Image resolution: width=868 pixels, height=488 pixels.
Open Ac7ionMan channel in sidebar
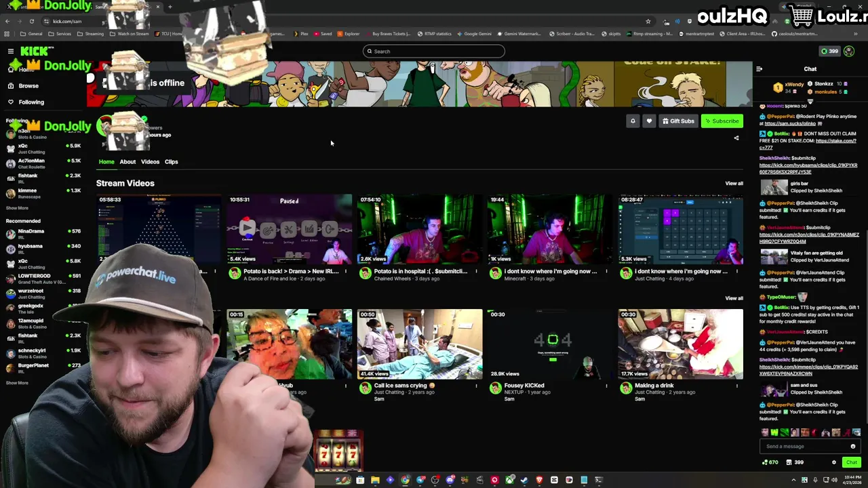pos(43,163)
